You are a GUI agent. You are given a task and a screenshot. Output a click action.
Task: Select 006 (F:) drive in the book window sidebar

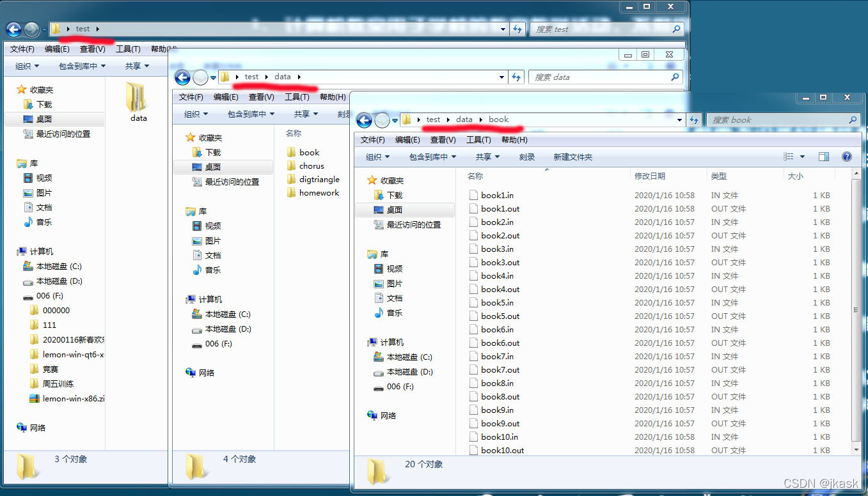[x=394, y=386]
